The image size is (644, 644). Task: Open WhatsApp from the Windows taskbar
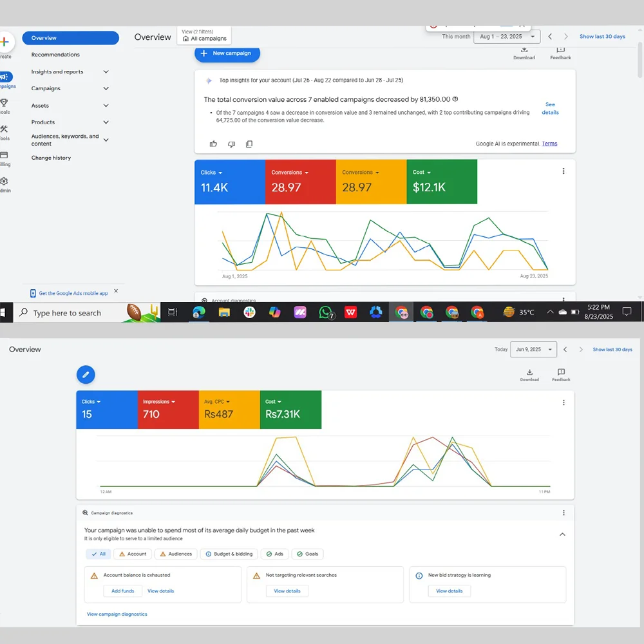326,312
